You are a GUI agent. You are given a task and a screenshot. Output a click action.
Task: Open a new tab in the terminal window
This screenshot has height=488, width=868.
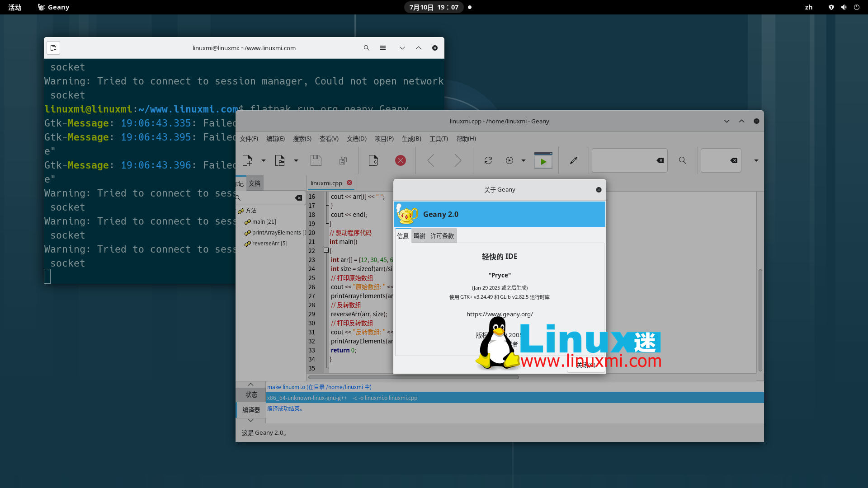[53, 48]
